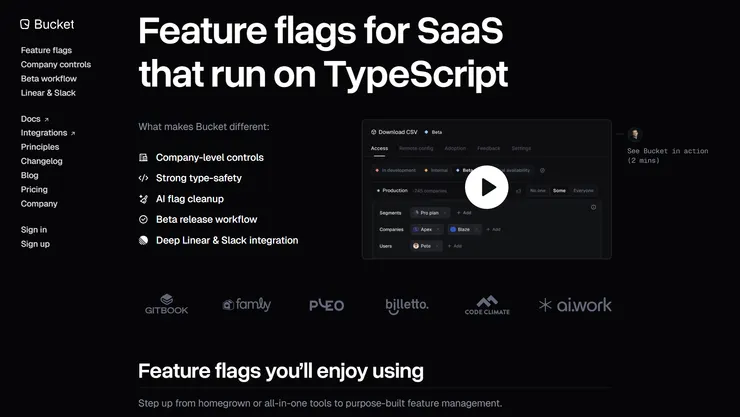Screen dimensions: 740x417
Task: Play the Bucket demo video
Action: [x=487, y=187]
